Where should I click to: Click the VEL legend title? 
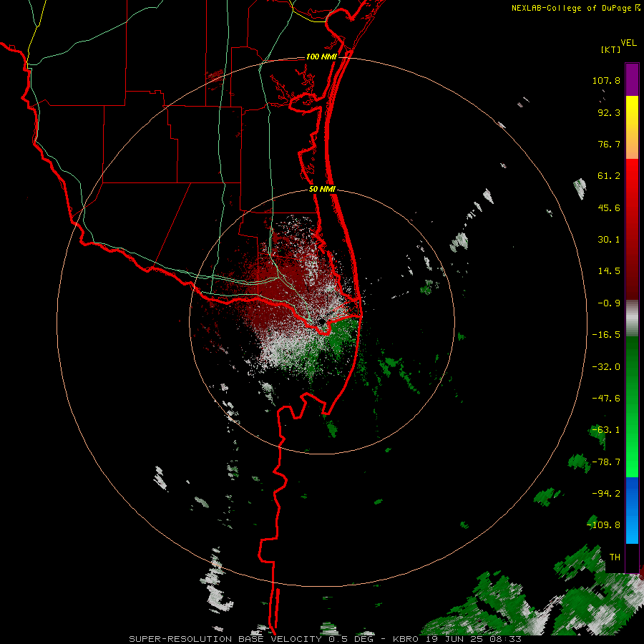628,43
